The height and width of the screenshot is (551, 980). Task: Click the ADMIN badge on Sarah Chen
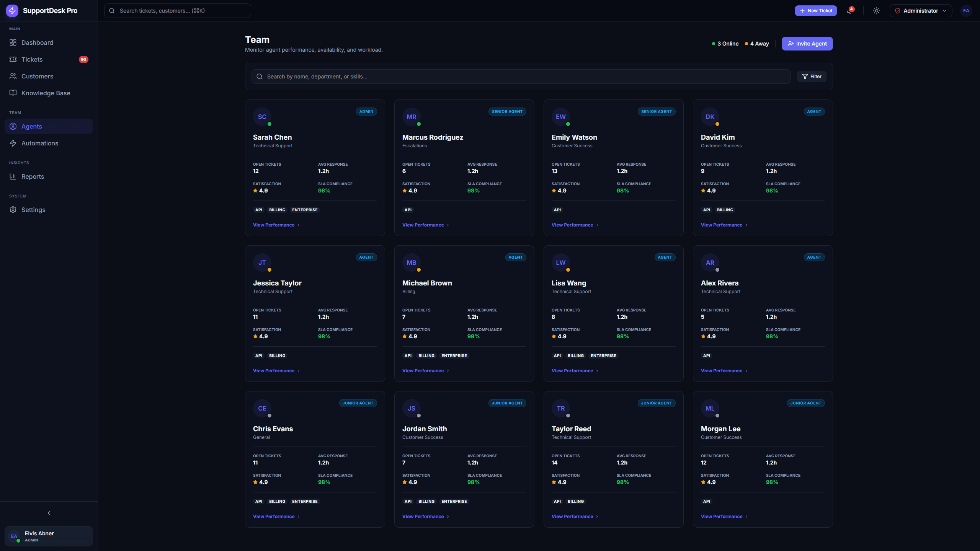(366, 112)
